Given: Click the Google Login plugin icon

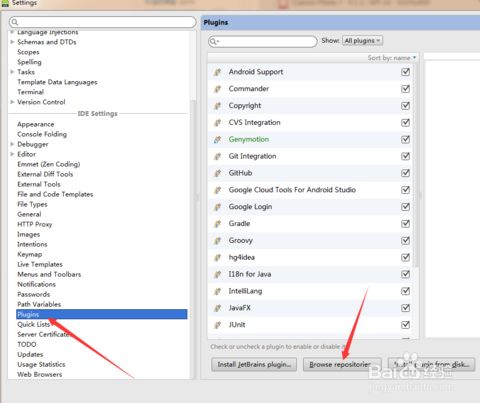Looking at the screenshot, I should click(x=218, y=207).
